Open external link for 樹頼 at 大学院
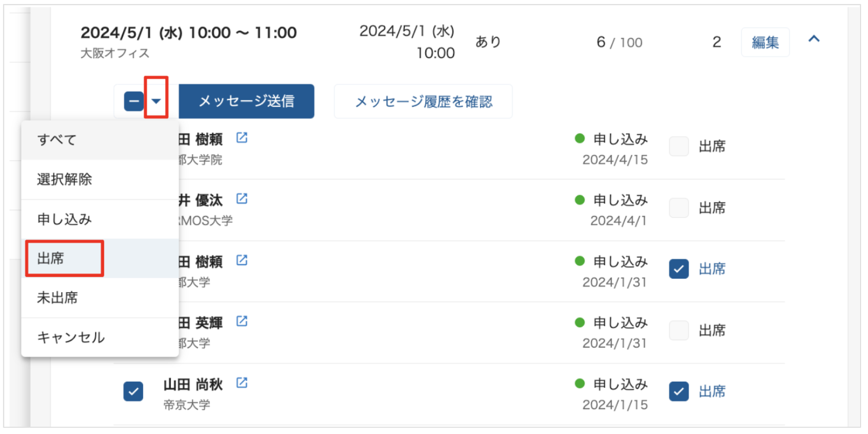The image size is (868, 434). click(242, 138)
